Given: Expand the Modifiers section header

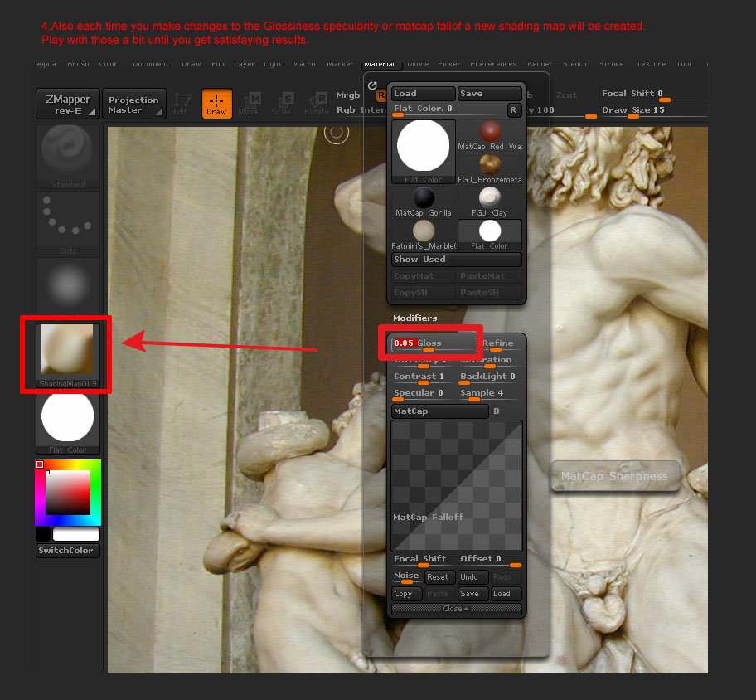Looking at the screenshot, I should (x=415, y=318).
